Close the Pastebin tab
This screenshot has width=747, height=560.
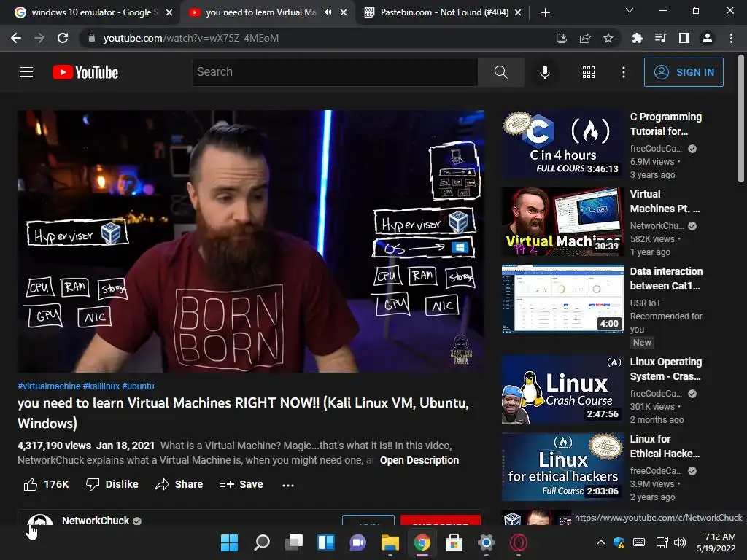click(518, 12)
